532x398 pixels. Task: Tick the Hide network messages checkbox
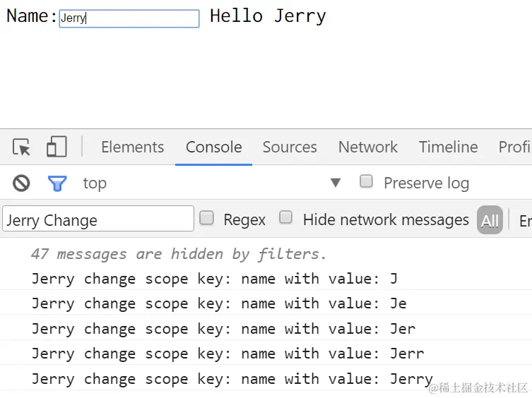[285, 218]
